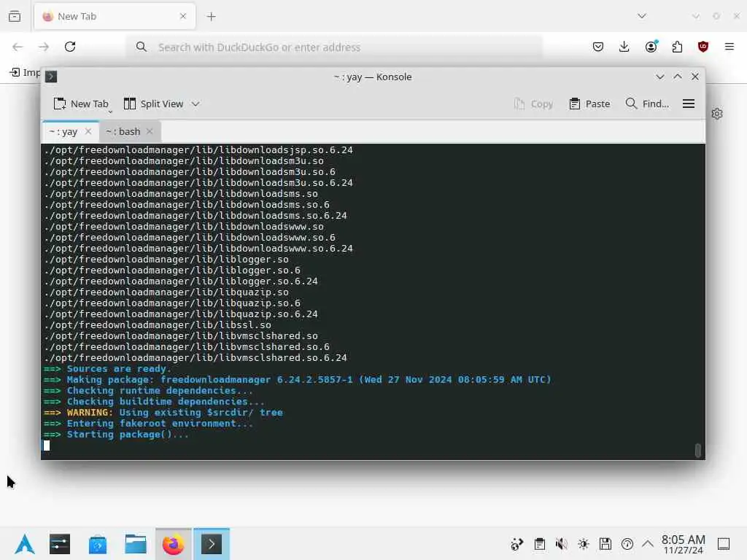The image size is (747, 560).
Task: Toggle muted volume tray icon
Action: tap(561, 544)
